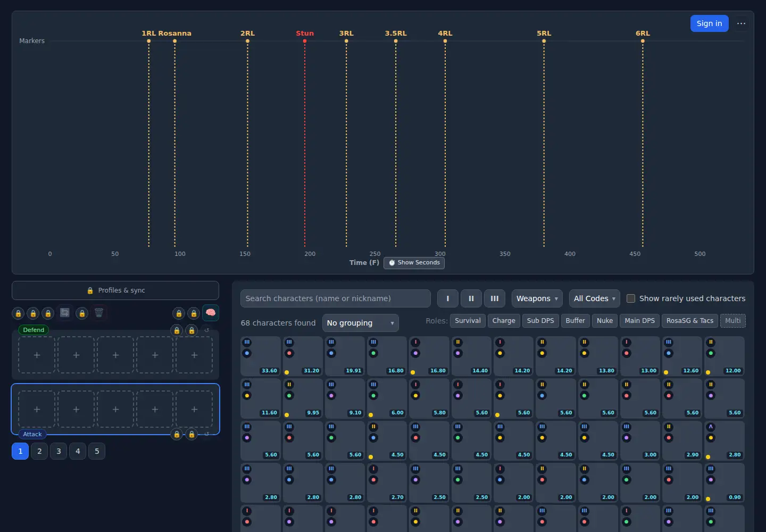This screenshot has width=766, height=532.
Task: Click the reset arrow on Defend row
Action: pyautogui.click(x=207, y=330)
